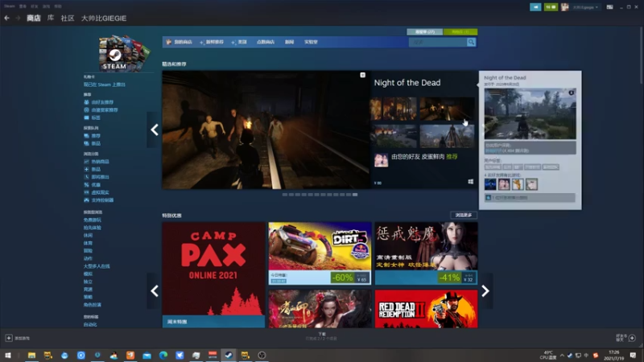Open the Red Dead Redemption II offer
644x362 pixels.
pyautogui.click(x=427, y=309)
